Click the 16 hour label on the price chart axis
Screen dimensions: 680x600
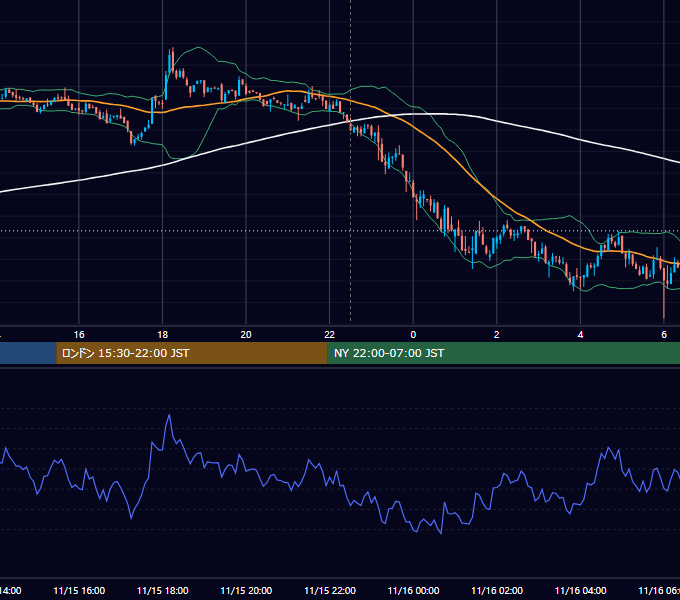(x=79, y=335)
